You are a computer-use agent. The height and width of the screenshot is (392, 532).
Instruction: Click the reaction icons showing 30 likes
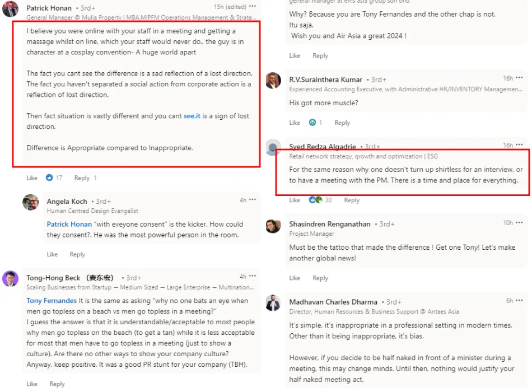[x=315, y=200]
